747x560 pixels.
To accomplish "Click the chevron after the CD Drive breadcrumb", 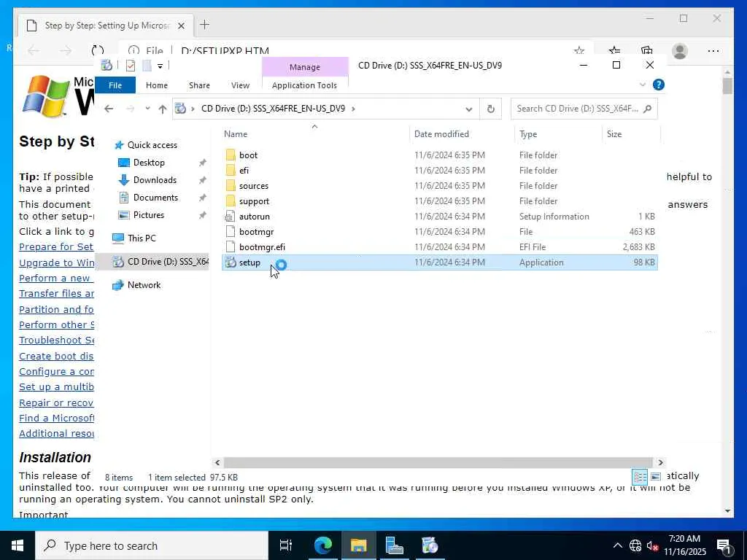I will click(x=353, y=109).
